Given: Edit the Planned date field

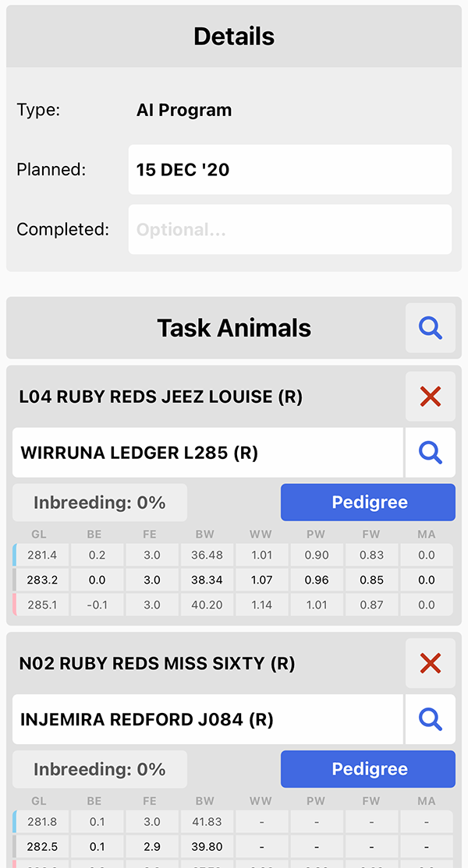Looking at the screenshot, I should coord(290,170).
